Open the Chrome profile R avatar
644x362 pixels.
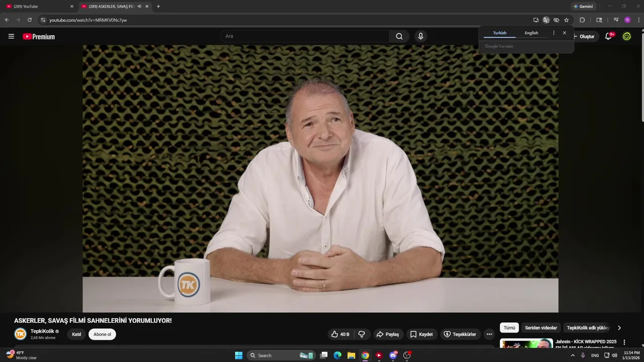click(x=627, y=20)
